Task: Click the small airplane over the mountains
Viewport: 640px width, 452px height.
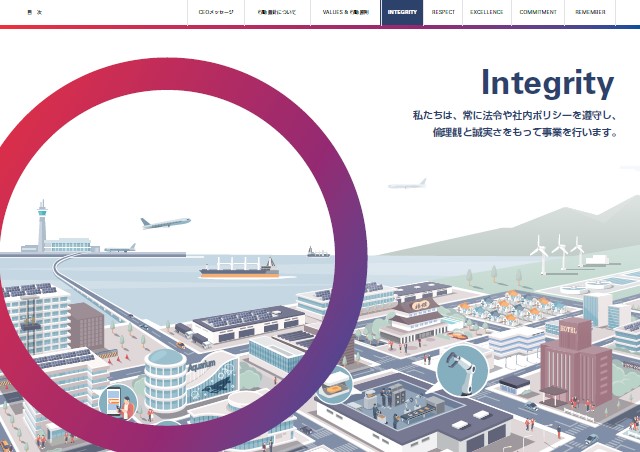Action: [x=406, y=184]
